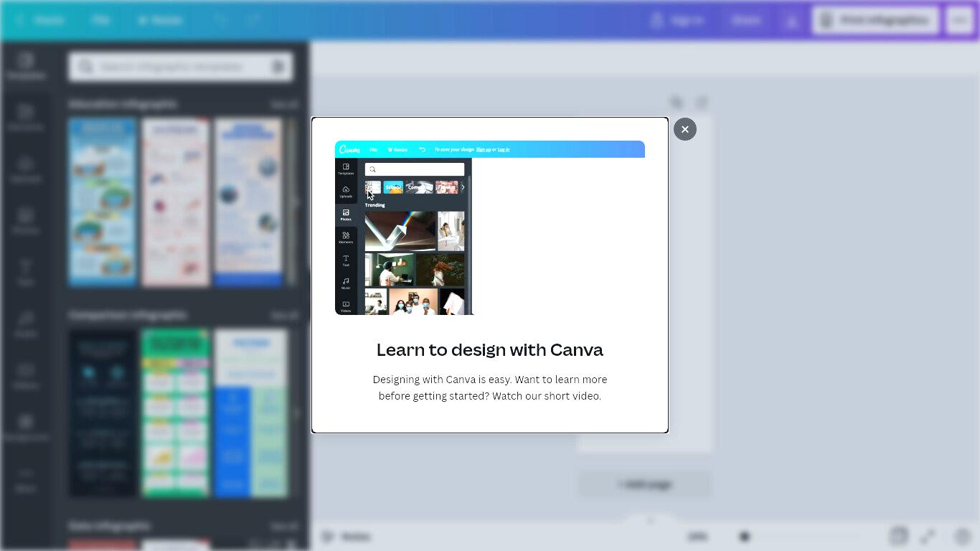Click the download icon in the top bar

coord(791,21)
